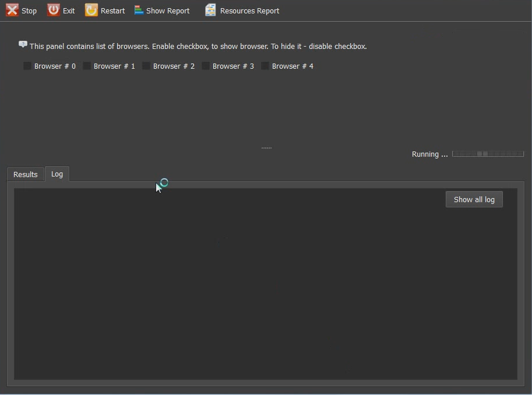
Task: Open Resources Report via its document icon
Action: click(x=210, y=10)
